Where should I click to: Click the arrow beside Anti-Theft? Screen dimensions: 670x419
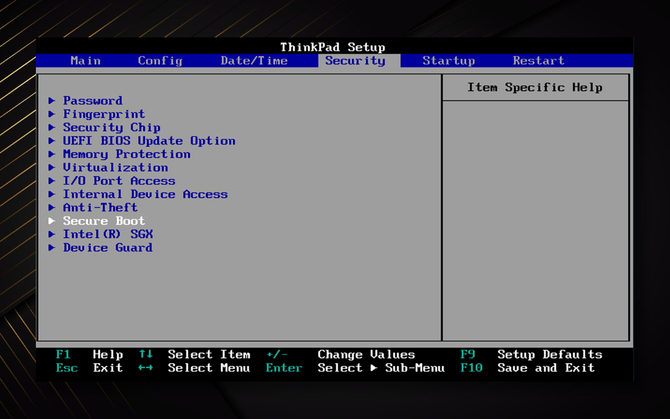click(52, 207)
